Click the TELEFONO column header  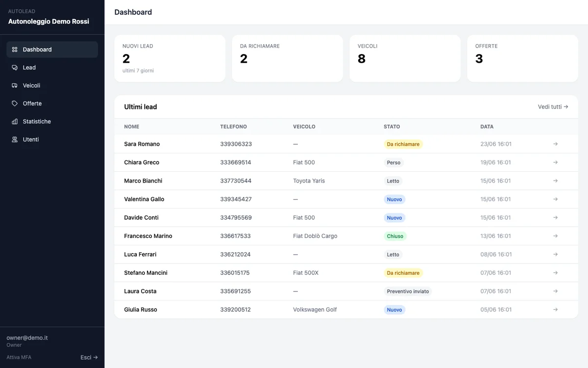tap(234, 127)
